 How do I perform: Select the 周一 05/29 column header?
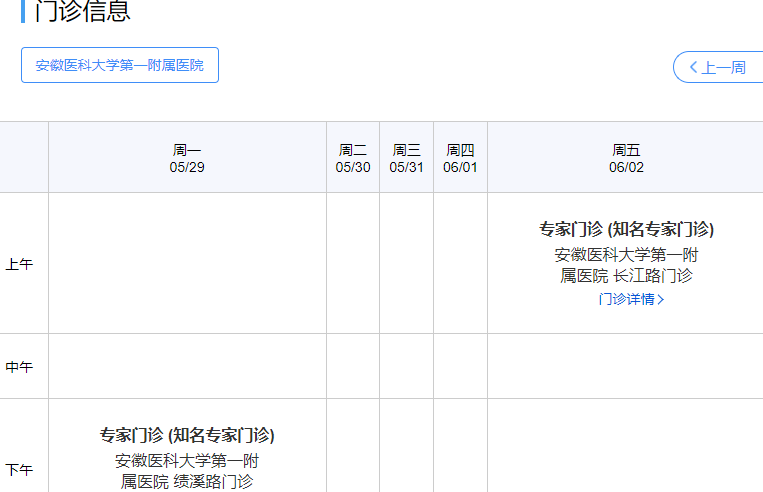(187, 158)
